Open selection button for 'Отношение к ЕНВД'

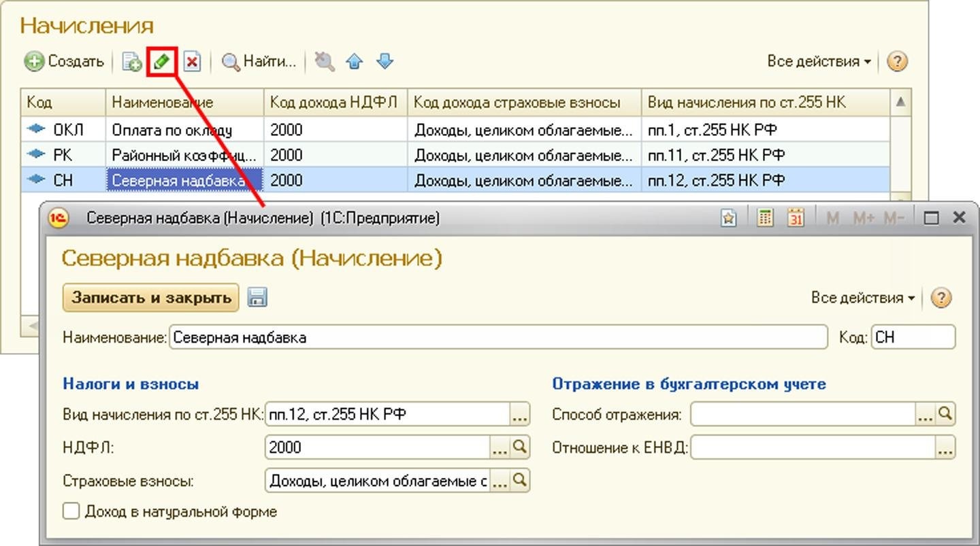click(x=945, y=448)
